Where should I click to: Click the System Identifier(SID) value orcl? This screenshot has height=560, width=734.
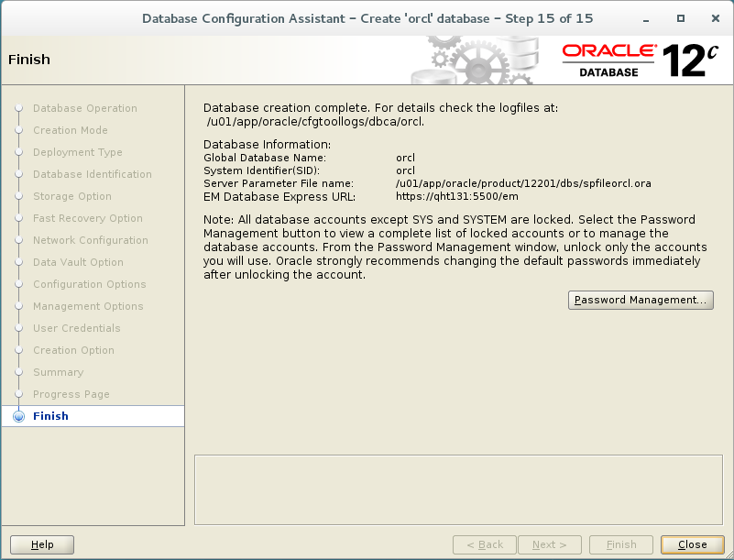(x=405, y=170)
